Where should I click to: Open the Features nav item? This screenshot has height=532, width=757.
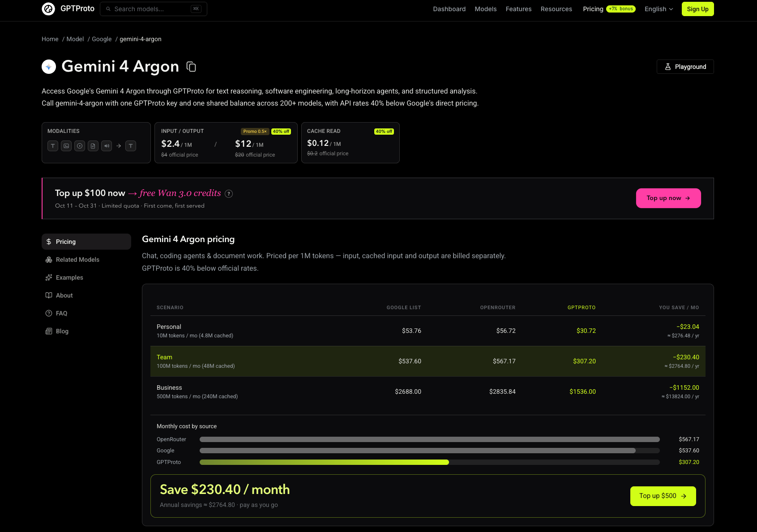pos(518,9)
